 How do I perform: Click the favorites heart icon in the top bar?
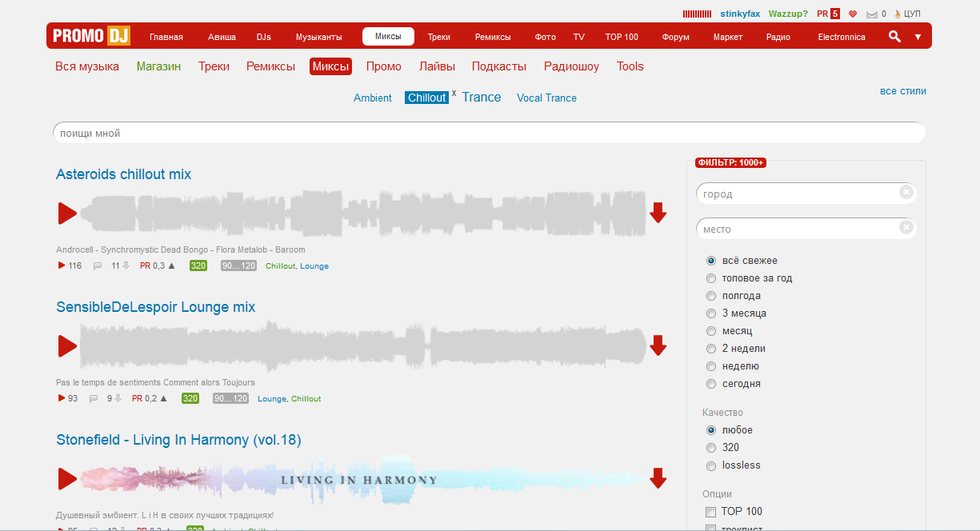pos(852,13)
